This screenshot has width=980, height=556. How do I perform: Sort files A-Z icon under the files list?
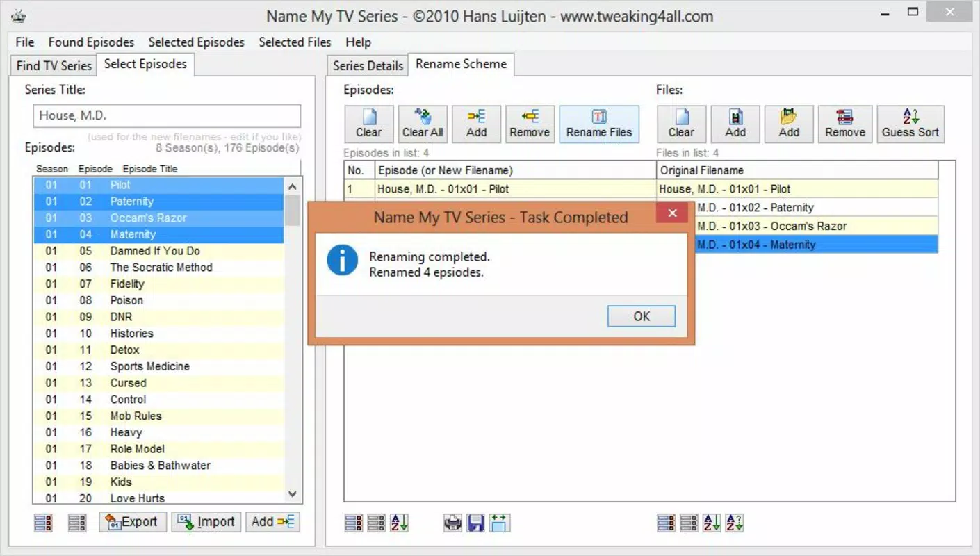tap(712, 523)
